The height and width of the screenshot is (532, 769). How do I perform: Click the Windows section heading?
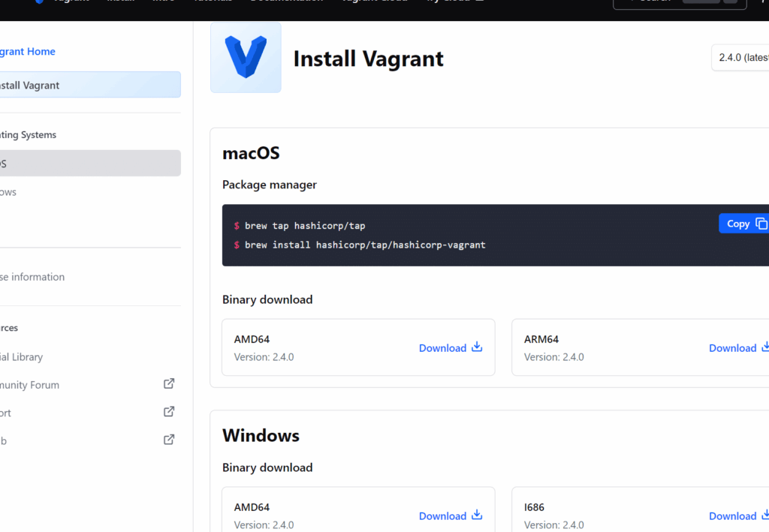click(261, 436)
